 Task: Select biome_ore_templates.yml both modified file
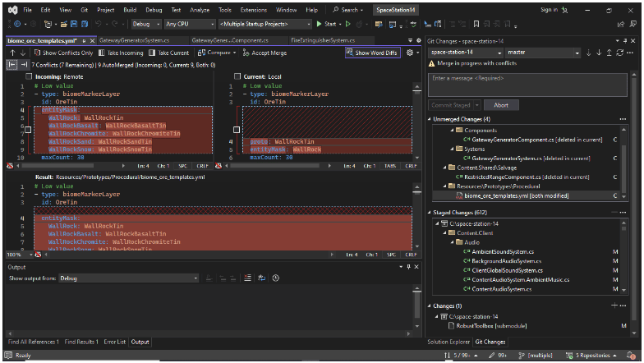pyautogui.click(x=516, y=195)
